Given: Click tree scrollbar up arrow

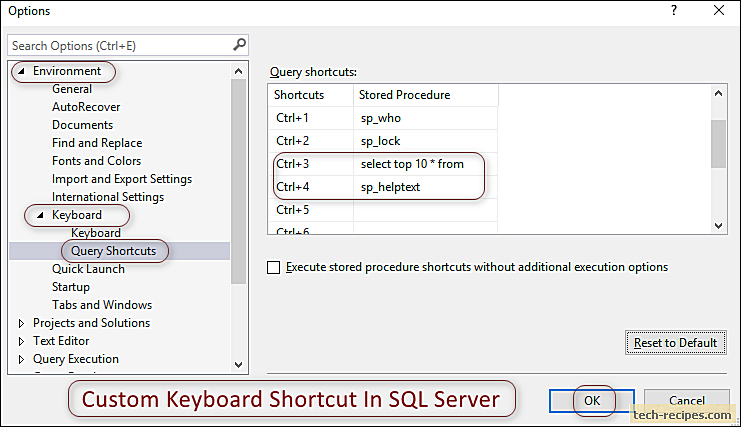Looking at the screenshot, I should click(x=239, y=71).
